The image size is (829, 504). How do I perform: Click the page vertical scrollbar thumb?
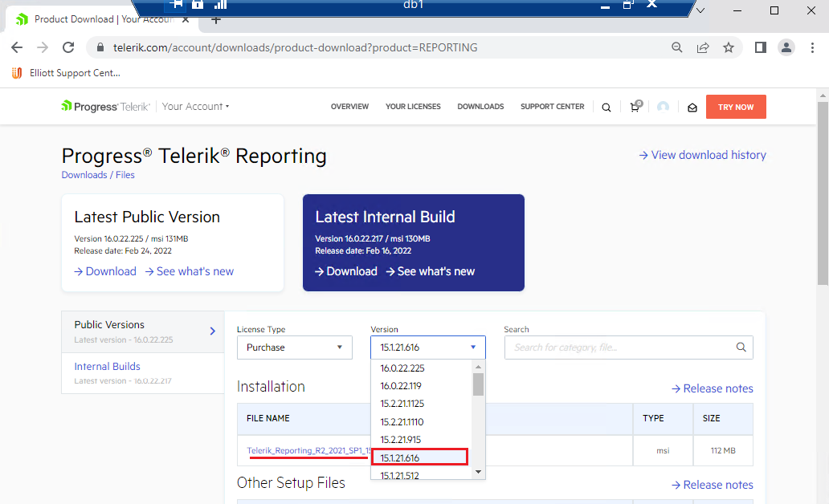pyautogui.click(x=823, y=194)
